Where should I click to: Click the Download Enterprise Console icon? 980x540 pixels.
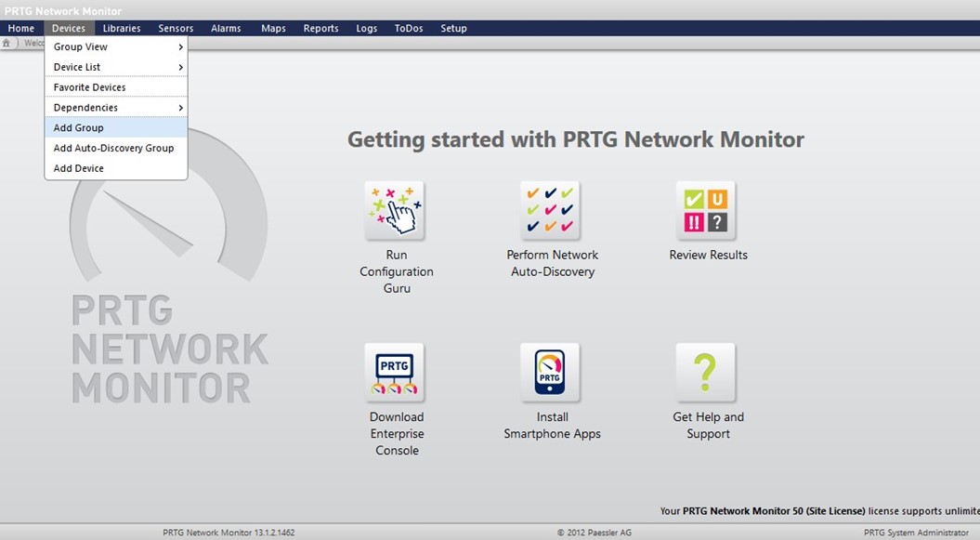click(395, 373)
